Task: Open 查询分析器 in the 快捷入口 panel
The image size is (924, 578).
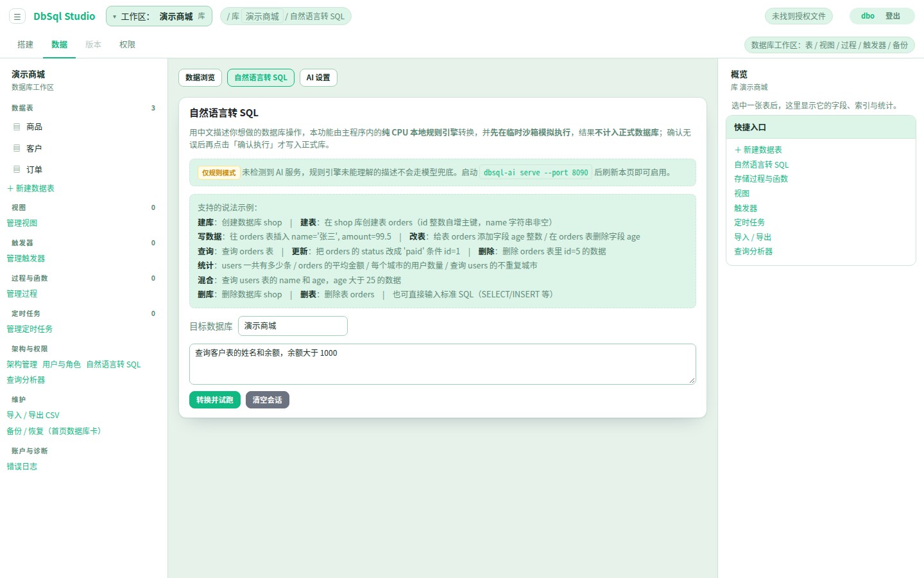Action: point(753,251)
